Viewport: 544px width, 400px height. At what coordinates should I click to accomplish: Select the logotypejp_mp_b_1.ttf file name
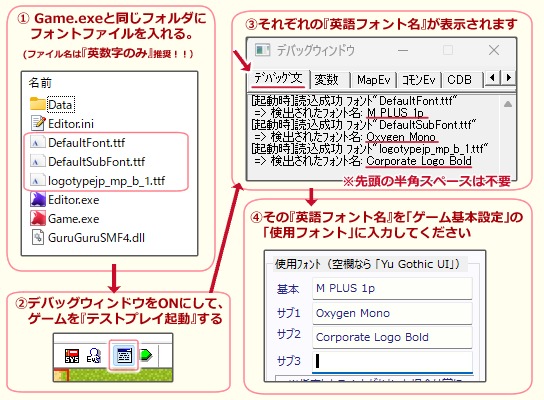[107, 181]
